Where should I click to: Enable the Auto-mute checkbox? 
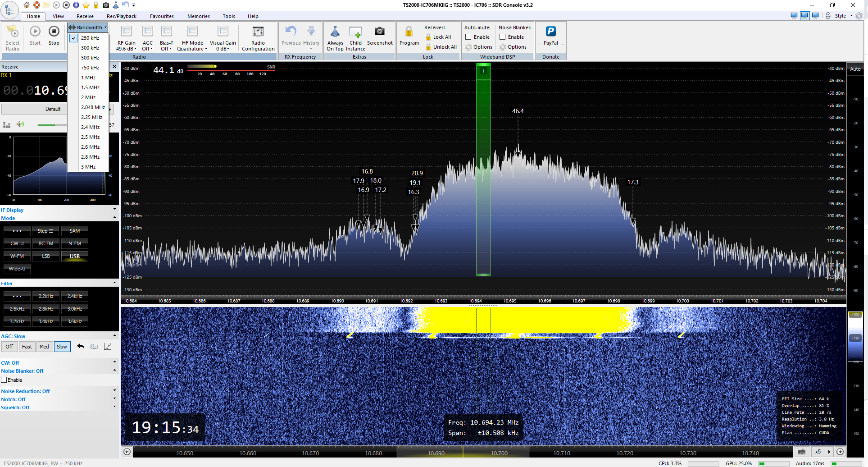(468, 37)
